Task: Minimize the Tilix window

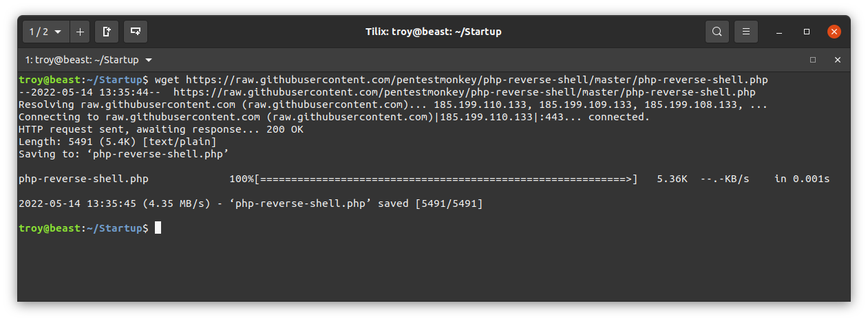Action: coord(779,32)
